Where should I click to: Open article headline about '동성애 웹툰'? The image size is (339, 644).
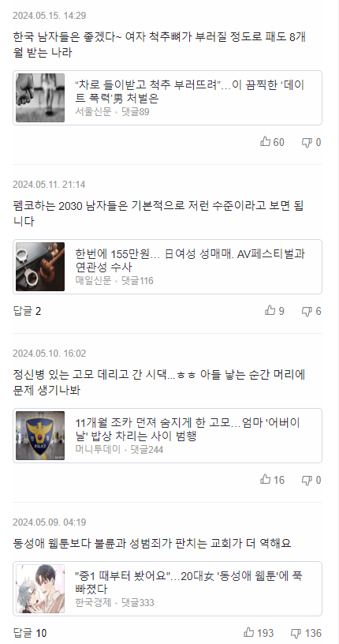188,582
